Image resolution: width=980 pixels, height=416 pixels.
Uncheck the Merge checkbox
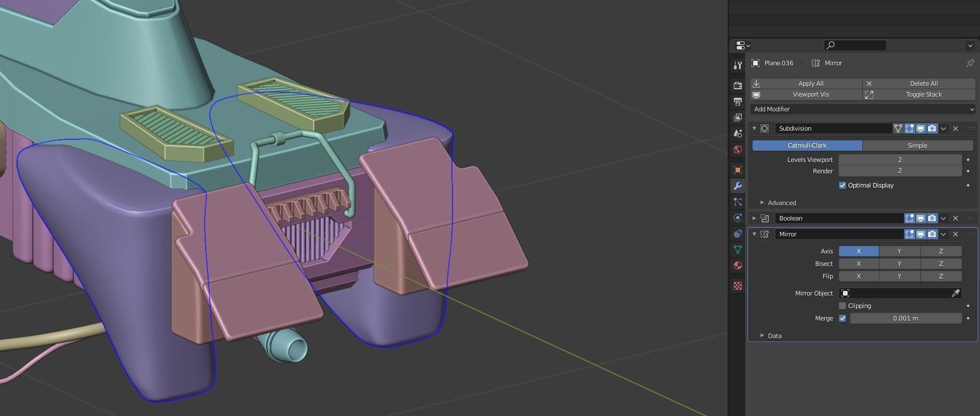[842, 318]
